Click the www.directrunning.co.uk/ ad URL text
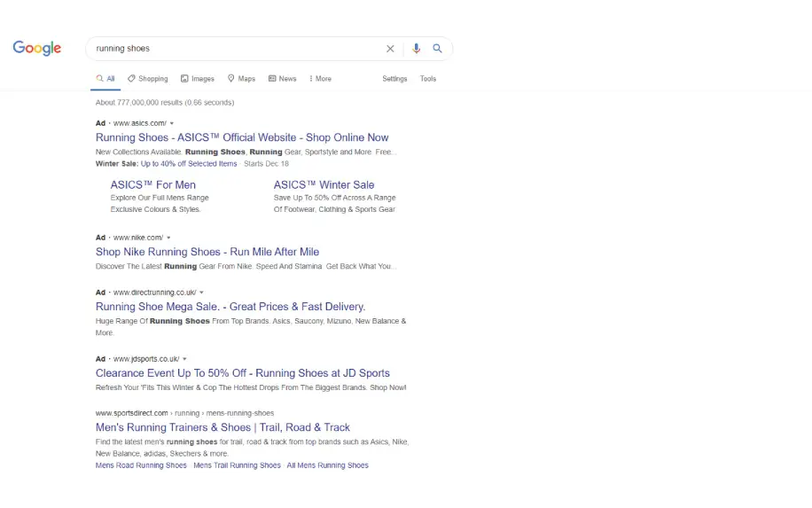812x508 pixels. coord(155,293)
